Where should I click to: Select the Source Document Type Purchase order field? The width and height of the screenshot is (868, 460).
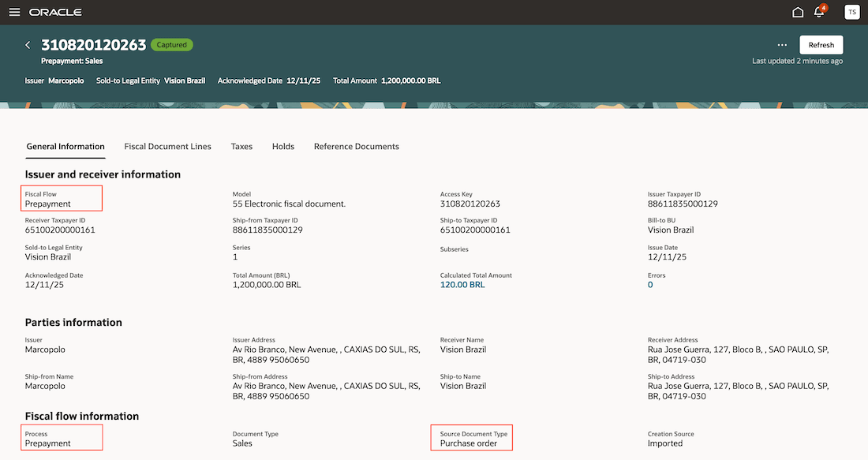471,438
